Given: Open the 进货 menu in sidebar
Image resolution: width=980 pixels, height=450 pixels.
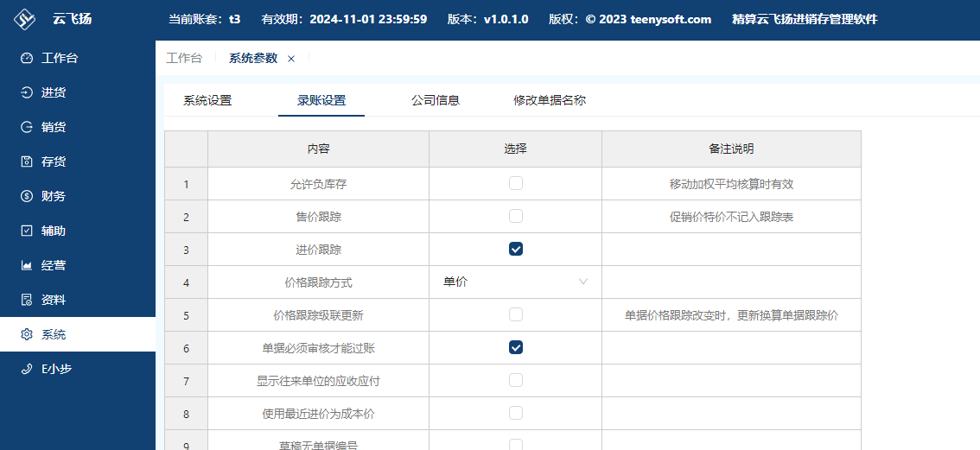Looking at the screenshot, I should click(78, 93).
